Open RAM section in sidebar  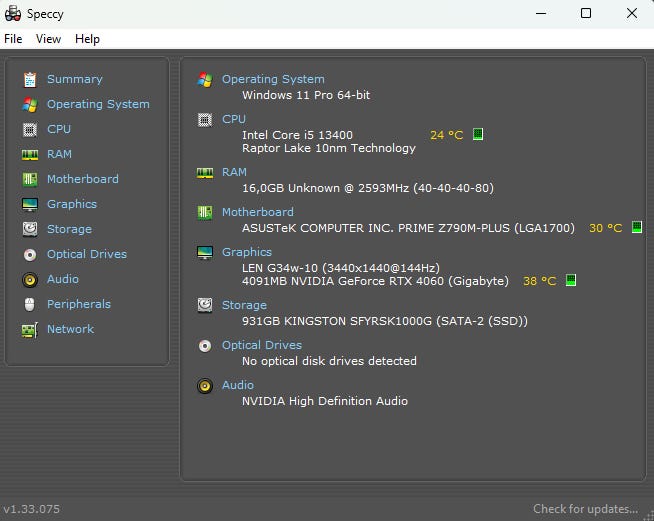[59, 154]
